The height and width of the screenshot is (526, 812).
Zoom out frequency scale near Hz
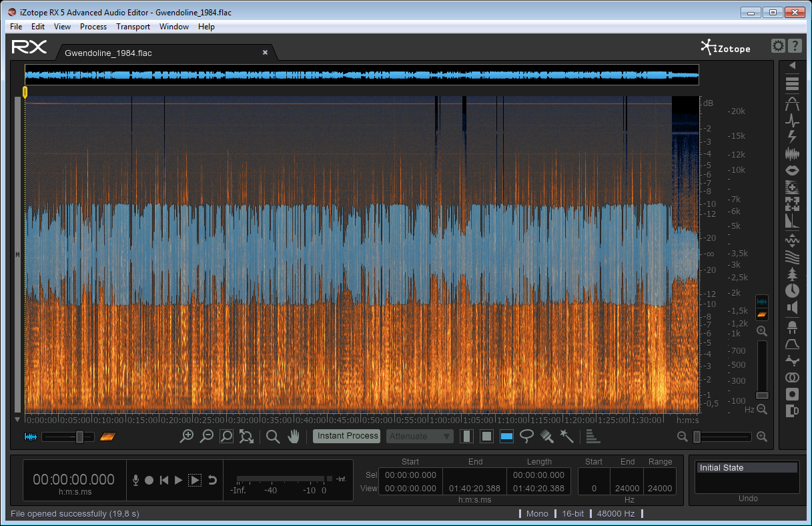[x=762, y=409]
